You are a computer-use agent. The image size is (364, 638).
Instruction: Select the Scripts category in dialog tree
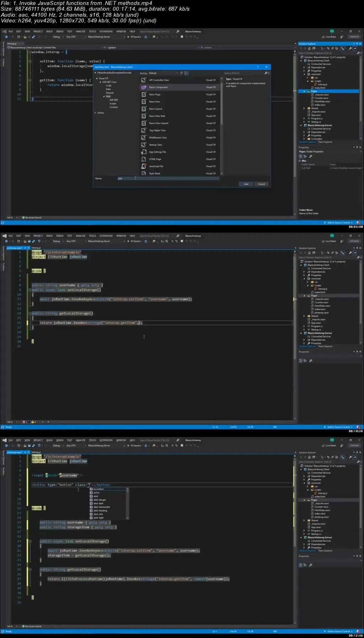point(113,103)
